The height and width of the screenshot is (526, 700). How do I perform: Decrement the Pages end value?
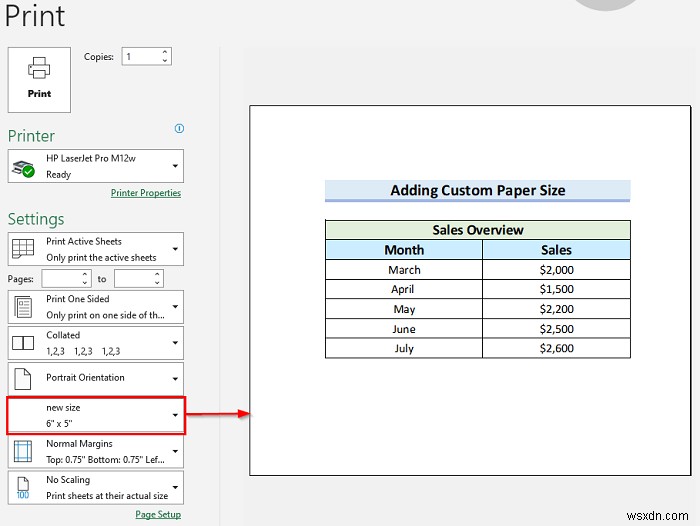click(x=157, y=283)
